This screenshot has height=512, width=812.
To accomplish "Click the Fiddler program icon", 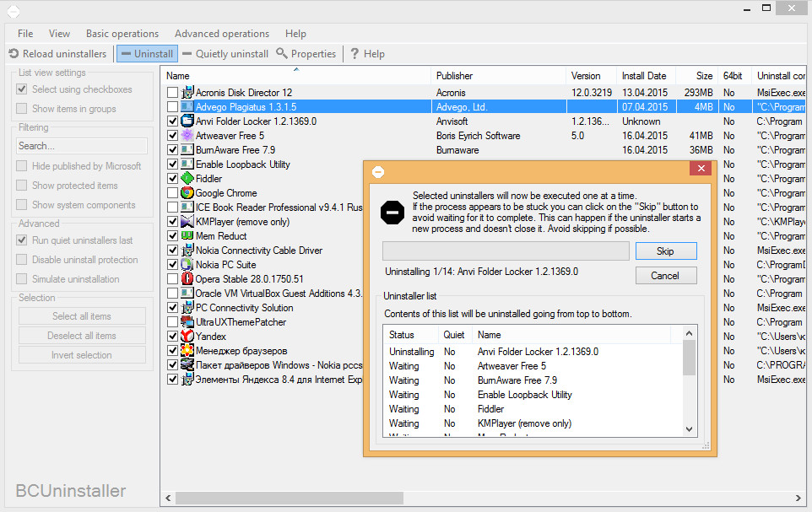I will (187, 179).
